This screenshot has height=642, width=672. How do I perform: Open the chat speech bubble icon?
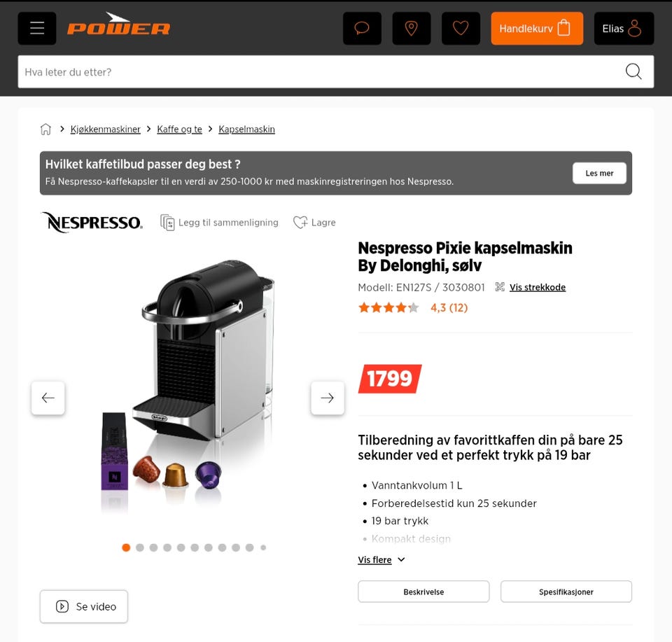[x=362, y=28]
